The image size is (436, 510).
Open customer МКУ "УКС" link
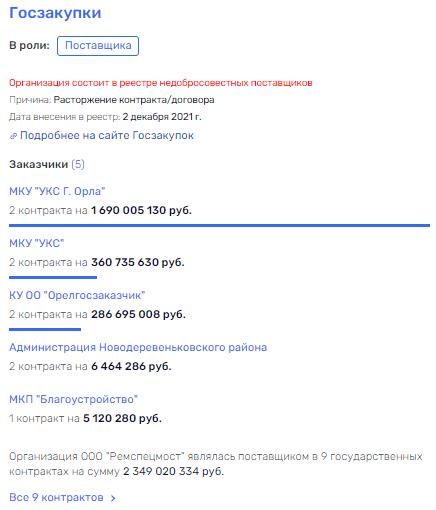(36, 243)
